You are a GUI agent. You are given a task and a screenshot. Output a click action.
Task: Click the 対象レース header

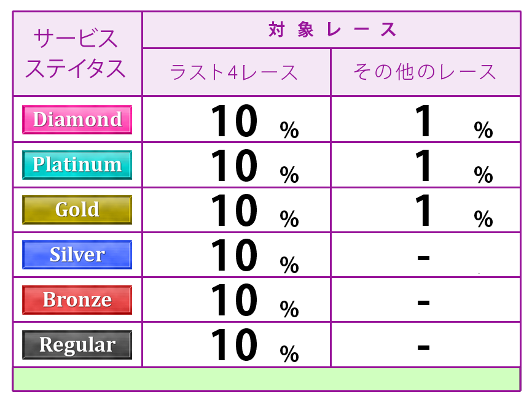[x=332, y=29]
